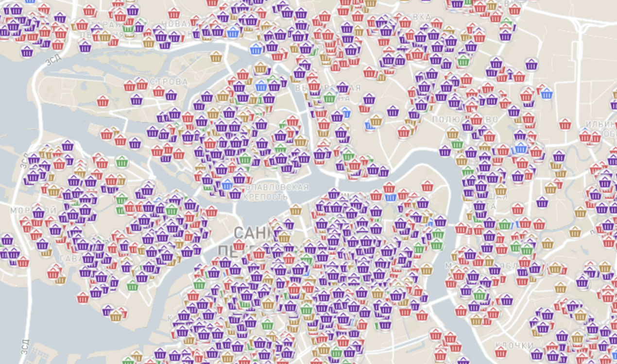Click the ЗСД road label at bottom-left
The width and height of the screenshot is (617, 364).
[25, 348]
